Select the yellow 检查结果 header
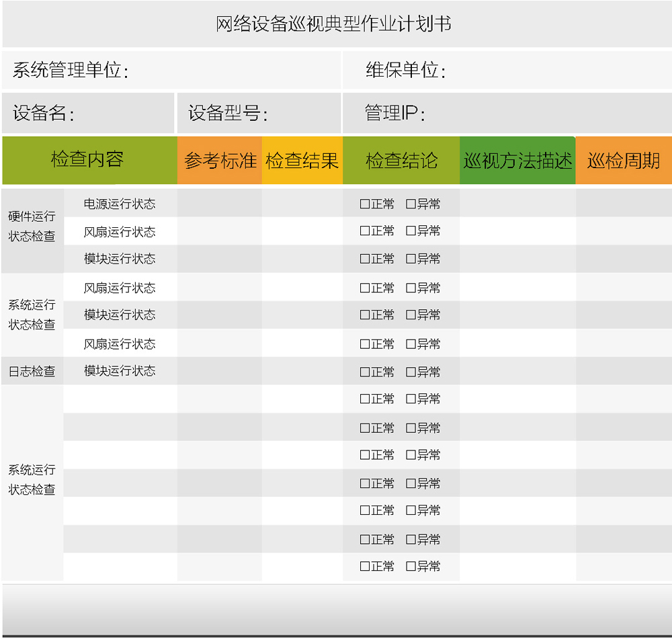Image resolution: width=672 pixels, height=640 pixels. point(302,161)
